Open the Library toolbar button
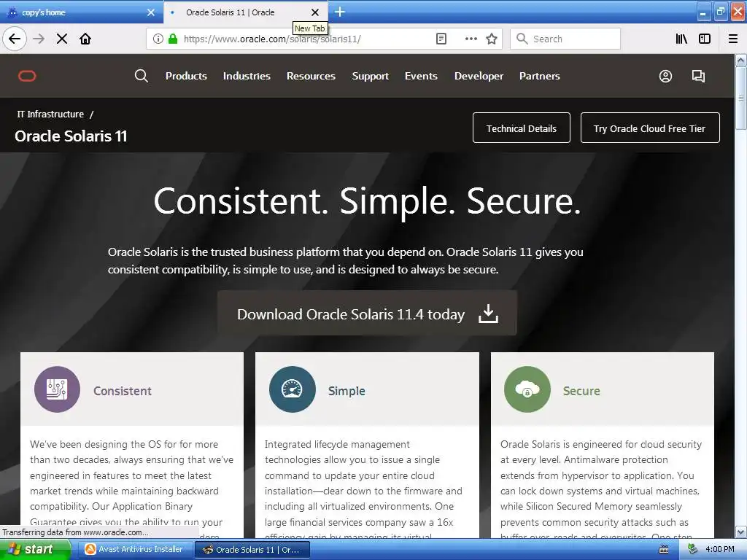The image size is (747, 560). (x=681, y=39)
